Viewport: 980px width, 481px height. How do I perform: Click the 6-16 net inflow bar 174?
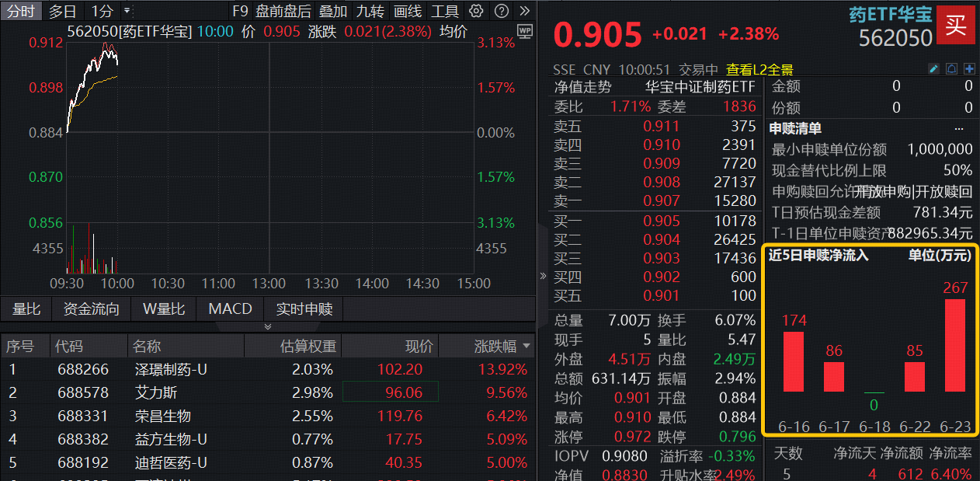[794, 361]
